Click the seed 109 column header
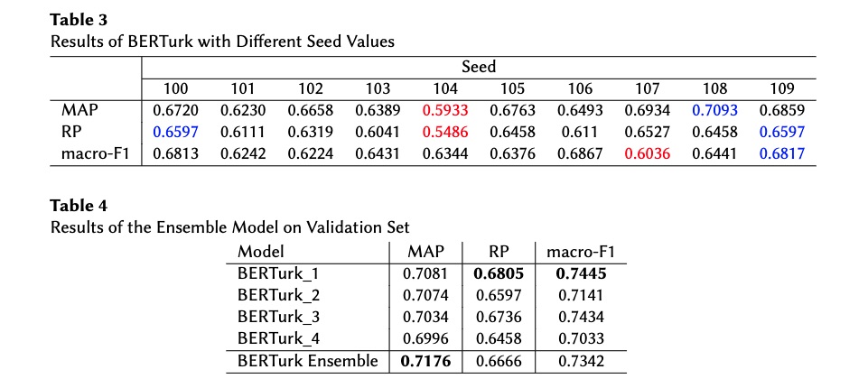 [781, 88]
